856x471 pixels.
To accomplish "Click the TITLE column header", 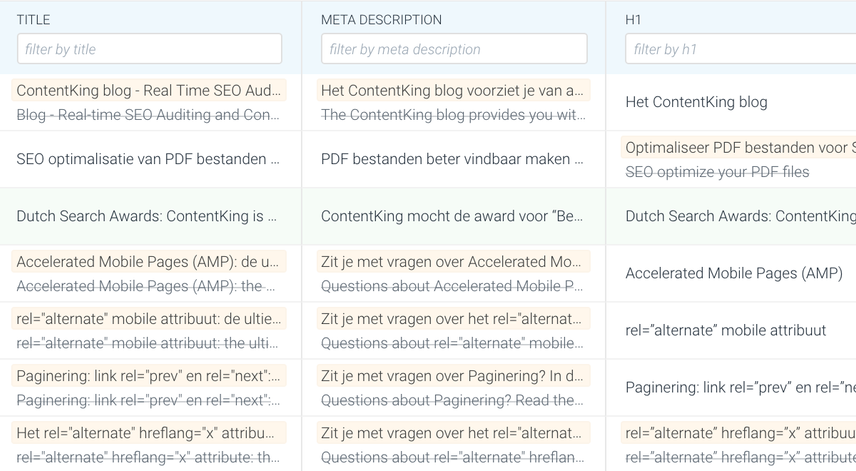I will coord(33,20).
